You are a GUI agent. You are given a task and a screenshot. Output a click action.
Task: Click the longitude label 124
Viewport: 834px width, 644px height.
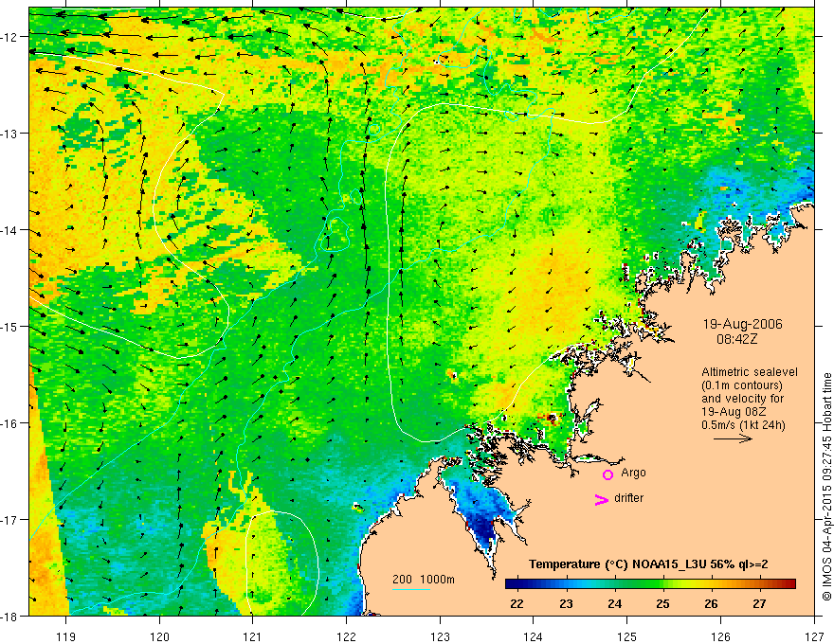coord(533,636)
